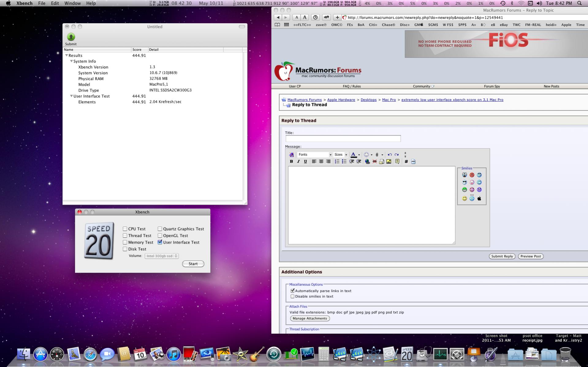Open the Spotlight search magnifier
The height and width of the screenshot is (367, 588).
click(579, 3)
